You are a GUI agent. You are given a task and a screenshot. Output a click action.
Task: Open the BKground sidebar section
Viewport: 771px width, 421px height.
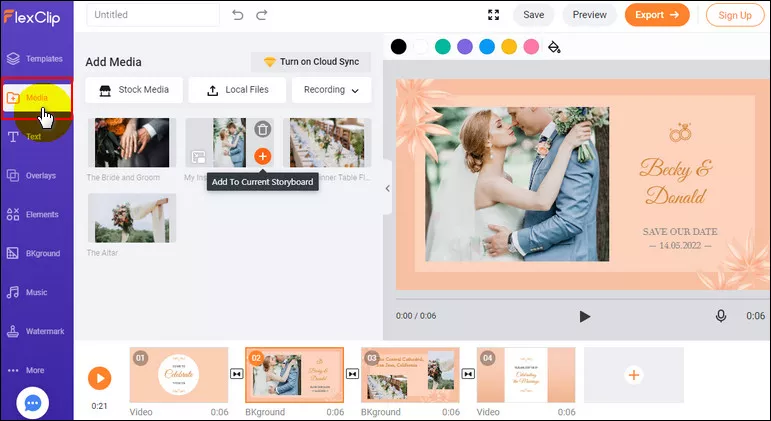click(x=34, y=253)
